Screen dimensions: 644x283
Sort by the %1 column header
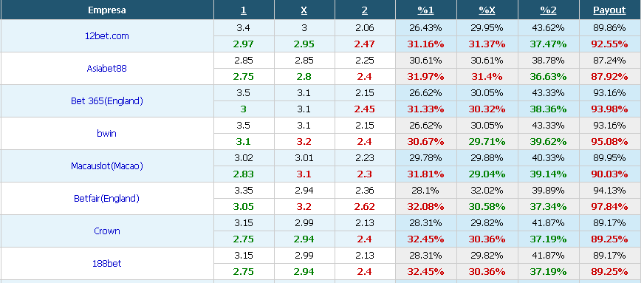425,10
